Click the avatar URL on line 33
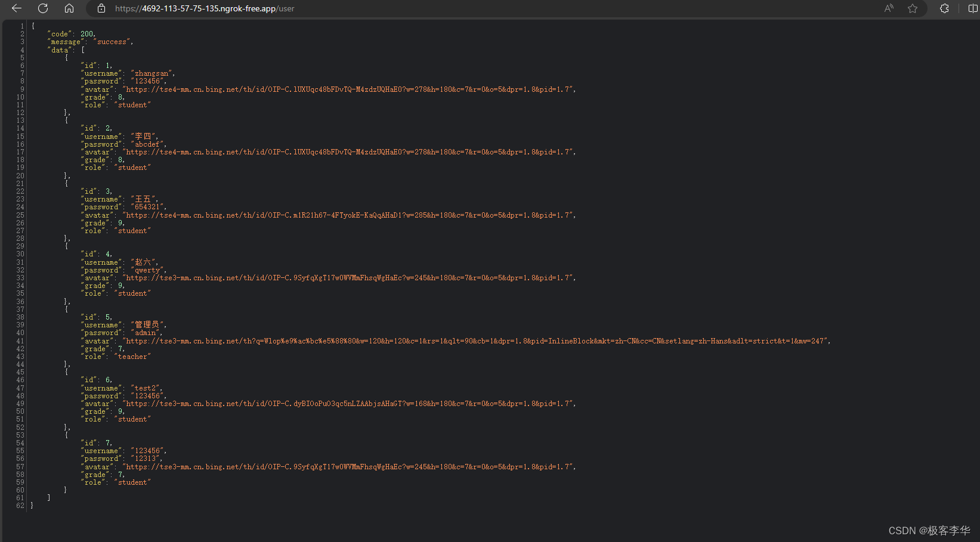Image resolution: width=980 pixels, height=542 pixels. point(348,278)
